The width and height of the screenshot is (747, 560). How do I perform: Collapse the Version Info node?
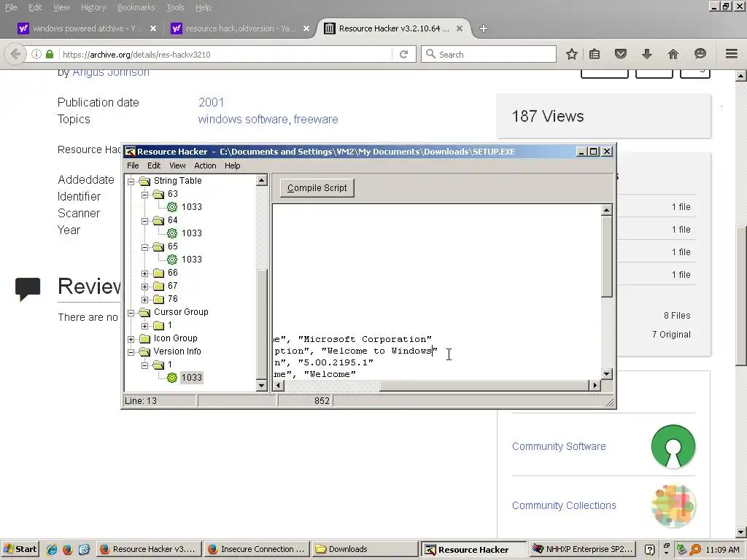(x=131, y=352)
